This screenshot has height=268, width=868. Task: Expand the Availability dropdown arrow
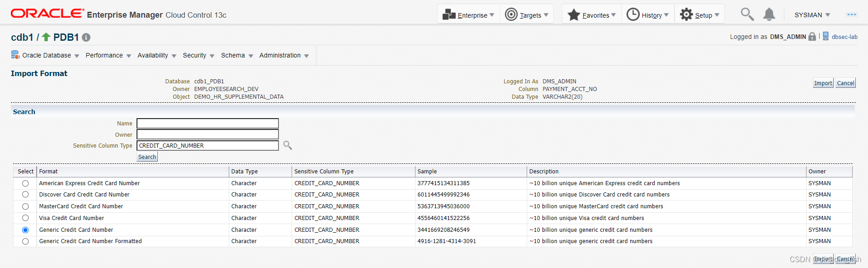tap(174, 56)
